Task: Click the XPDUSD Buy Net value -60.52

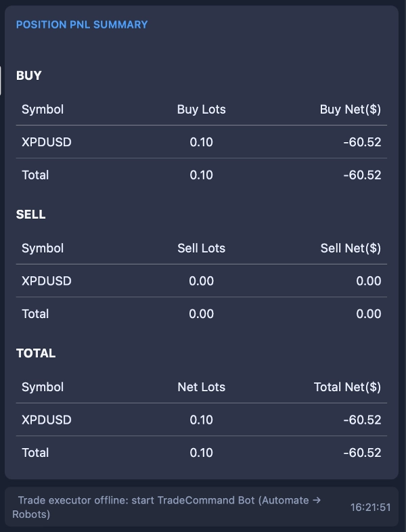Action: 362,142
